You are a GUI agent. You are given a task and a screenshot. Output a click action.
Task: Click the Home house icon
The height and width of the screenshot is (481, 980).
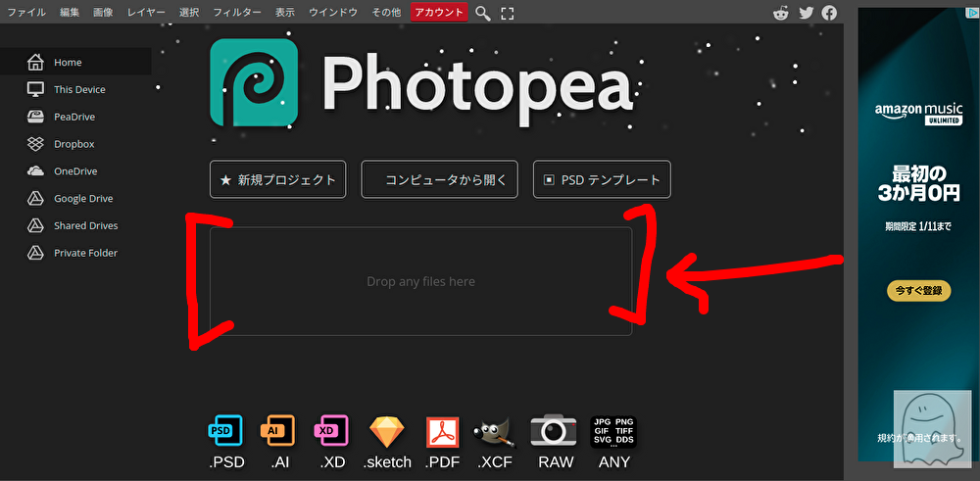[x=35, y=62]
